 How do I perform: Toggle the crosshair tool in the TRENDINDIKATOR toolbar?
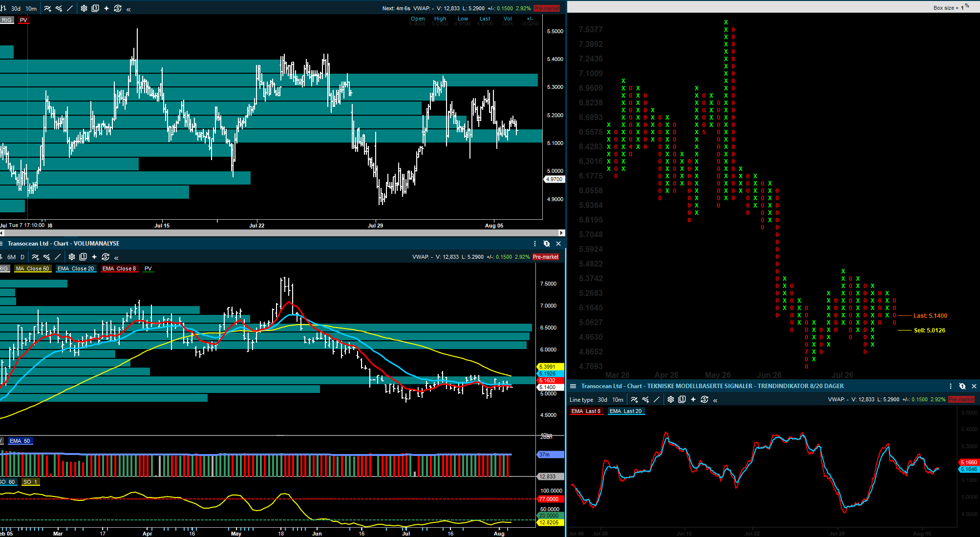(x=693, y=399)
